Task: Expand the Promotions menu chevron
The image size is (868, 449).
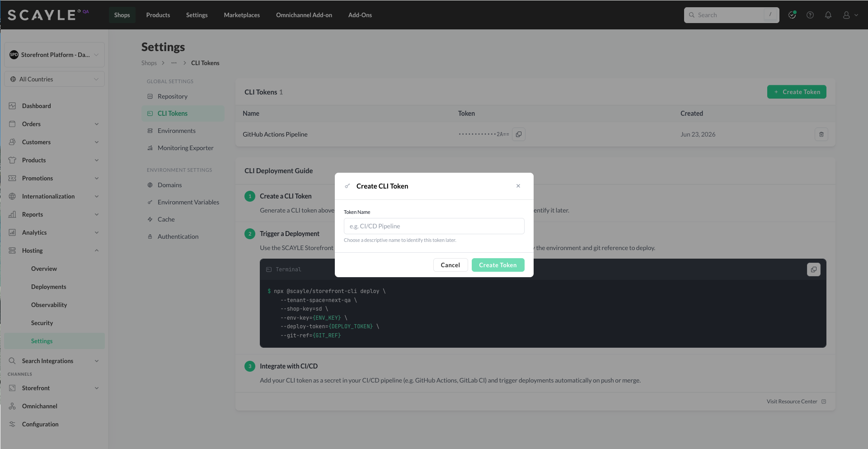Action: [97, 178]
